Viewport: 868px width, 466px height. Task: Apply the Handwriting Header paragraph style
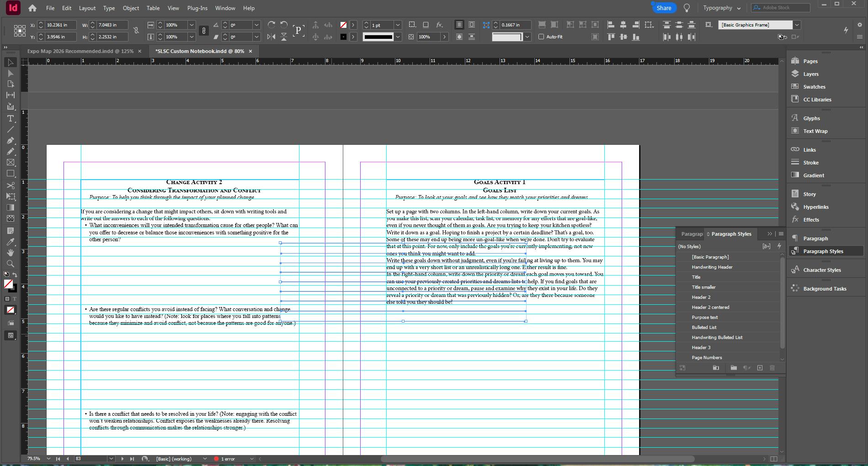click(x=712, y=267)
